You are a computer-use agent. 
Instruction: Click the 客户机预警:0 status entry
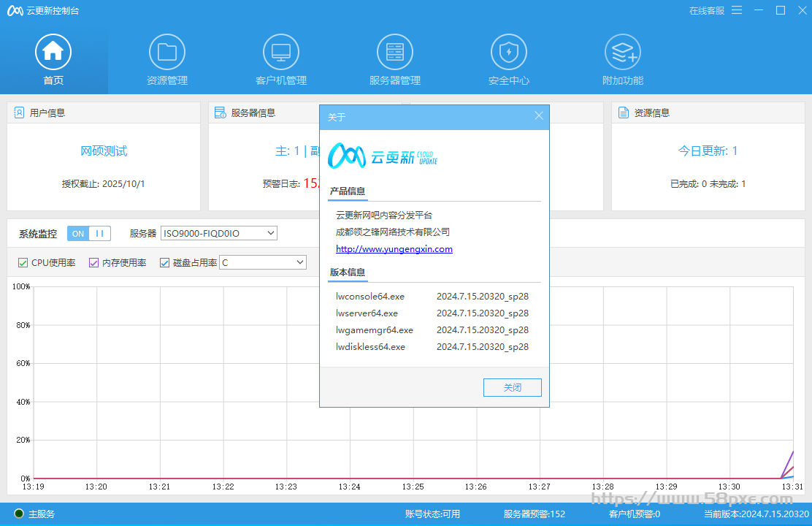point(635,514)
